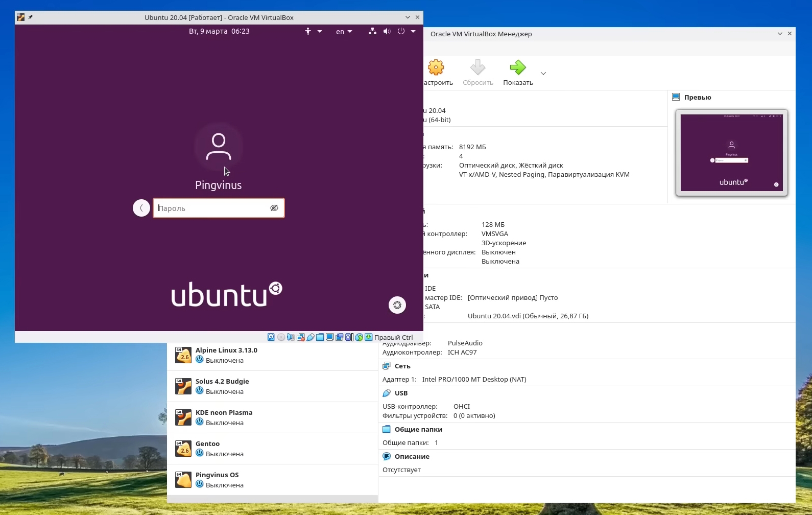Select Pingvinus OS virtual machine
This screenshot has height=515, width=812.
point(272,480)
